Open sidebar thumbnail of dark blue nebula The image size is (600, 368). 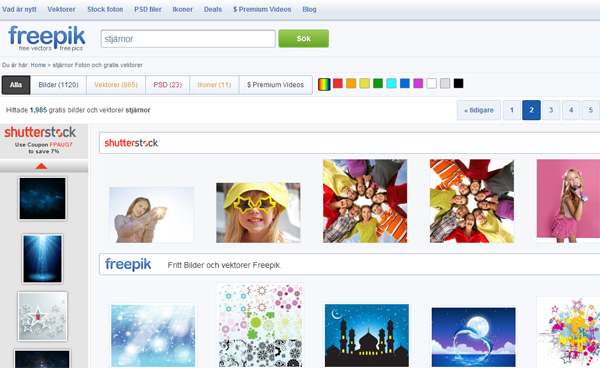pyautogui.click(x=42, y=199)
